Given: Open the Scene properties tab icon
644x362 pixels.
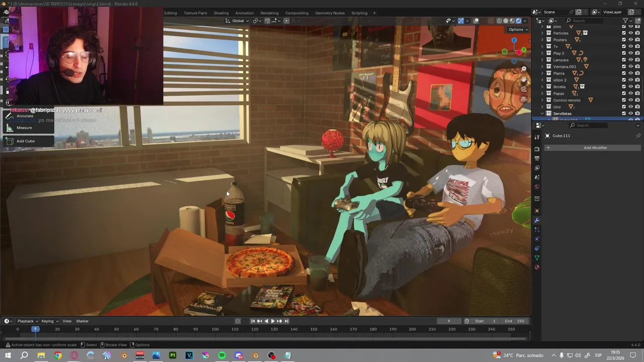Looking at the screenshot, I should tap(537, 177).
